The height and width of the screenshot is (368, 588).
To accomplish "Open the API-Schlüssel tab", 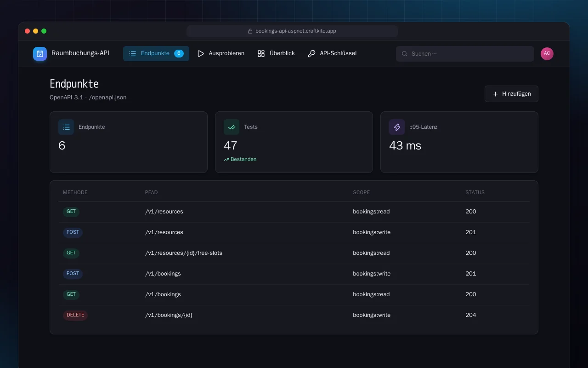I will click(332, 53).
